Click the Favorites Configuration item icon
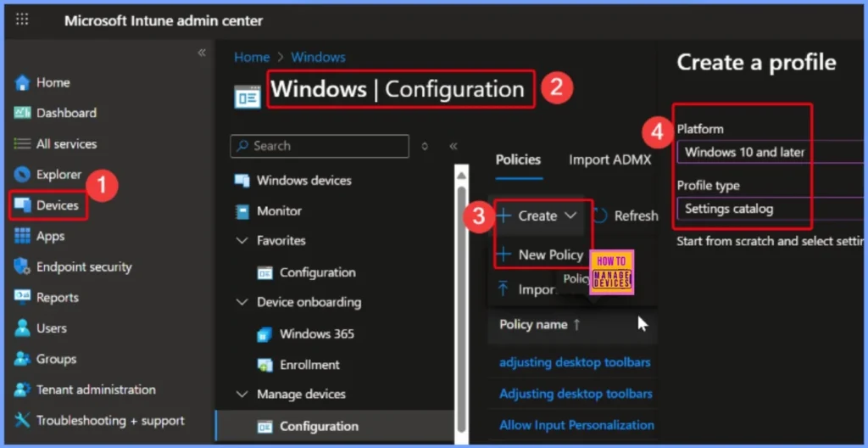The image size is (868, 448). click(x=264, y=273)
